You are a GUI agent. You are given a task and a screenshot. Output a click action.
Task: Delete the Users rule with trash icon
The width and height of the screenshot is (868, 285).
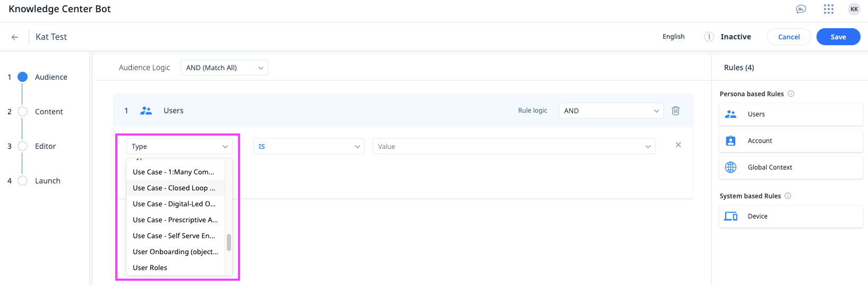[x=676, y=111]
